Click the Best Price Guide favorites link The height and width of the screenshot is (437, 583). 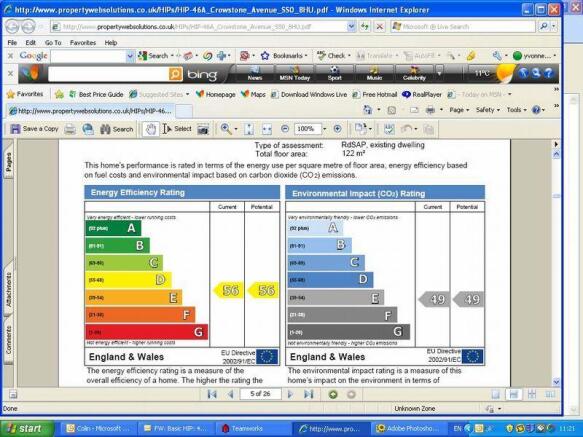click(x=96, y=94)
